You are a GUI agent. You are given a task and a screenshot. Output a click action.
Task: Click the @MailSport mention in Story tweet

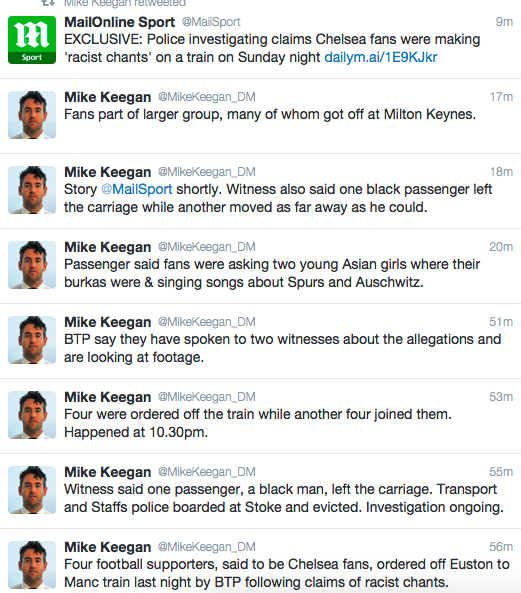136,189
